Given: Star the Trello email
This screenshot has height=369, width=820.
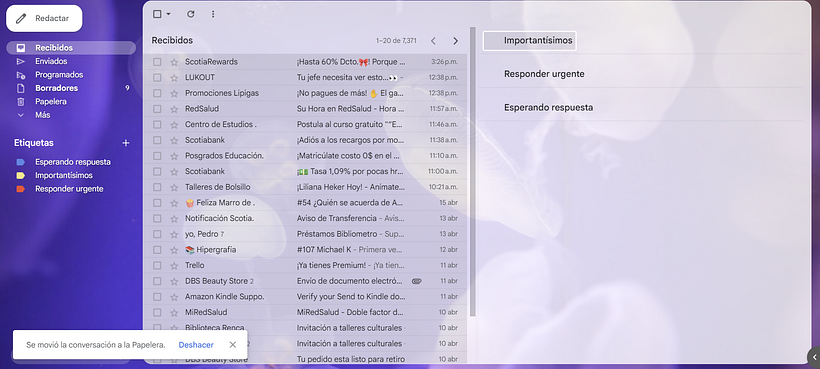Looking at the screenshot, I should click(x=174, y=266).
